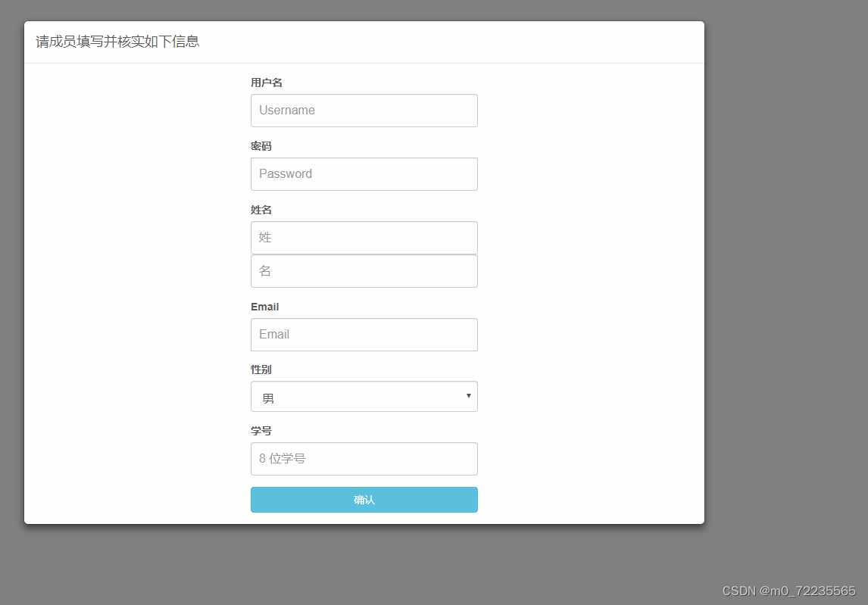Select the 姓 (last name) input box
This screenshot has height=605, width=868.
click(364, 237)
